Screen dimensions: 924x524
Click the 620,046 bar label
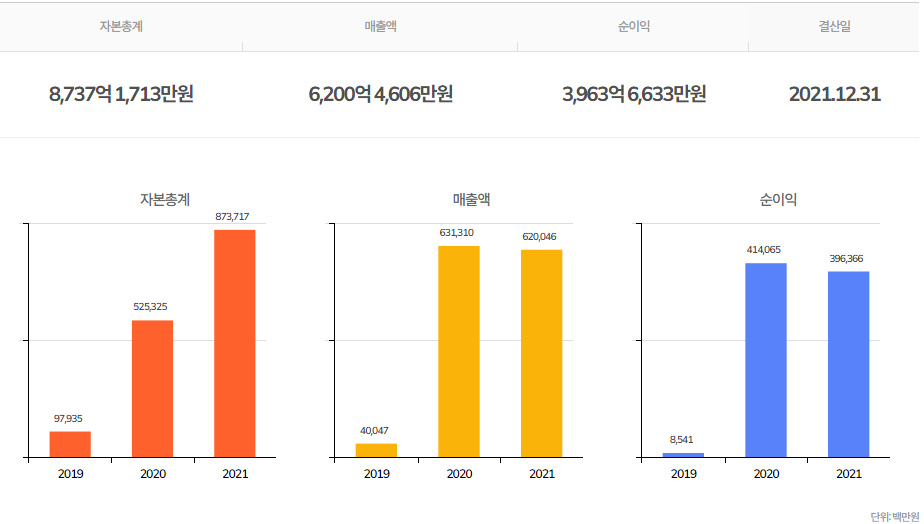click(539, 236)
